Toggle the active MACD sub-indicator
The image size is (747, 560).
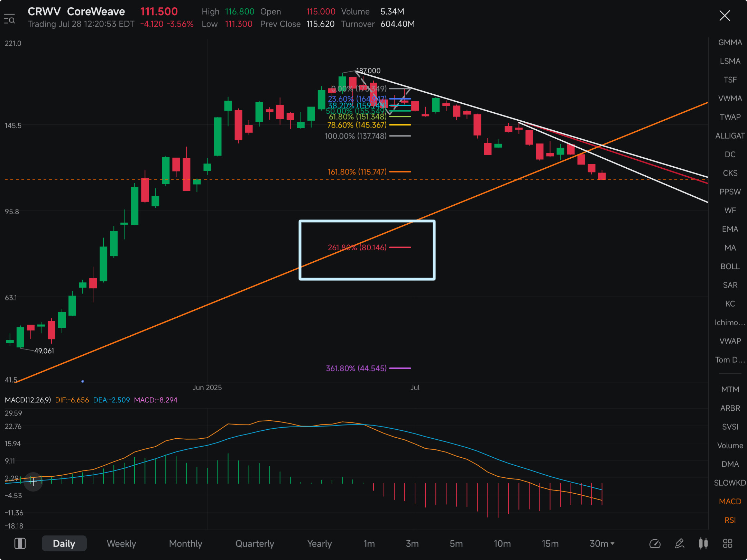point(730,502)
